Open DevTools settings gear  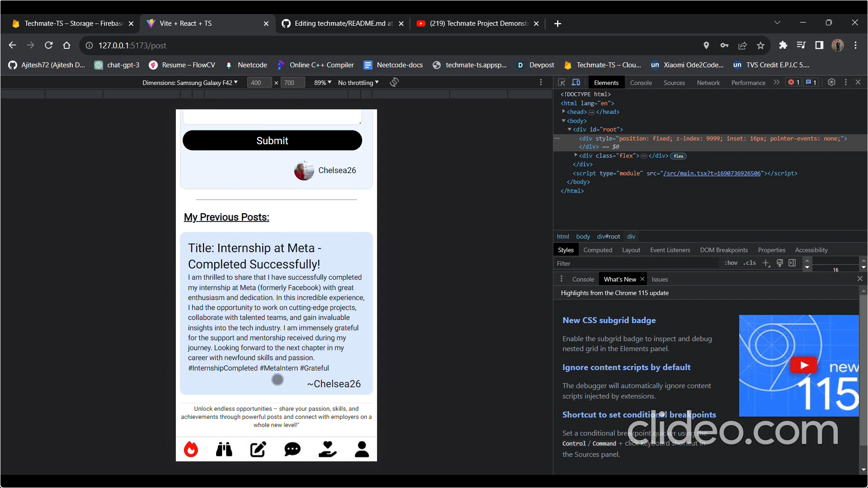pos(831,82)
